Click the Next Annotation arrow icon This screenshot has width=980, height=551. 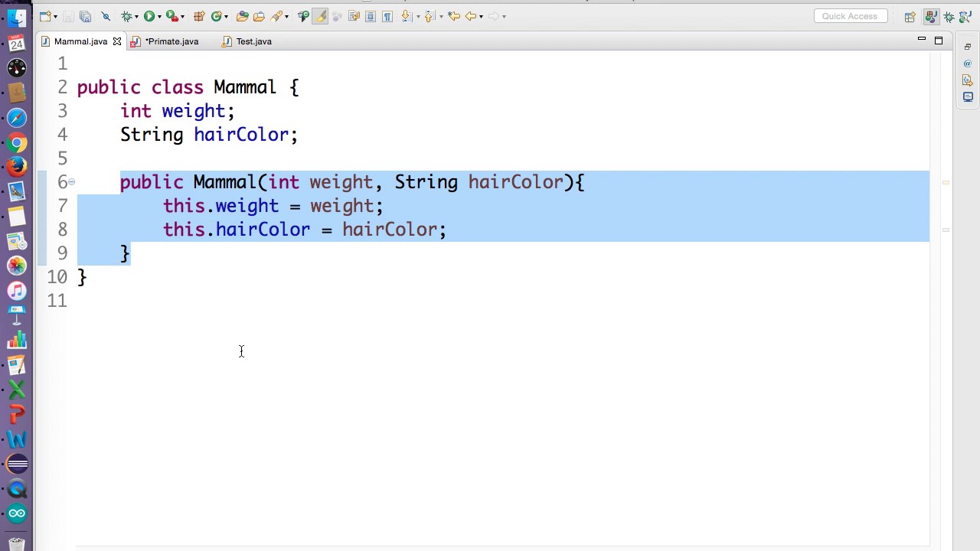pyautogui.click(x=406, y=16)
